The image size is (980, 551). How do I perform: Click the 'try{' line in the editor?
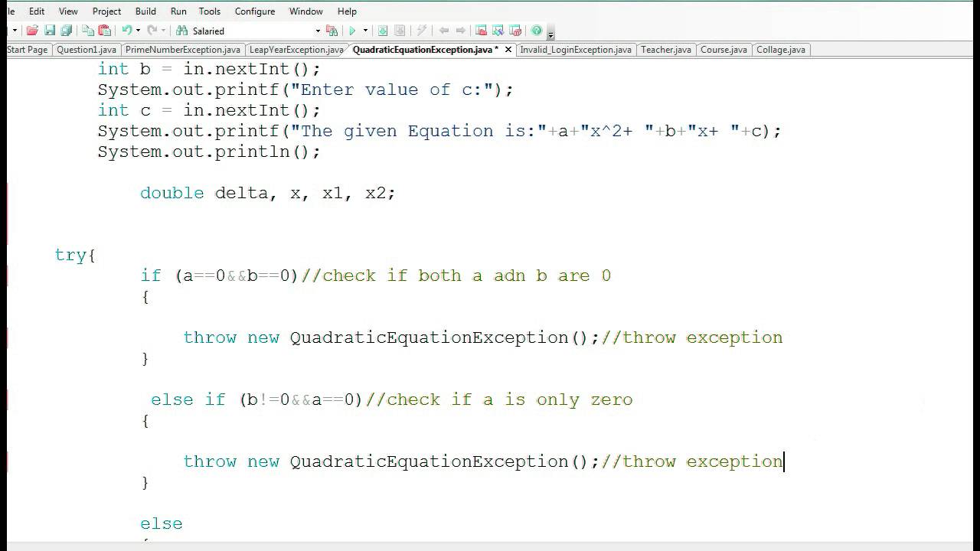tap(75, 255)
